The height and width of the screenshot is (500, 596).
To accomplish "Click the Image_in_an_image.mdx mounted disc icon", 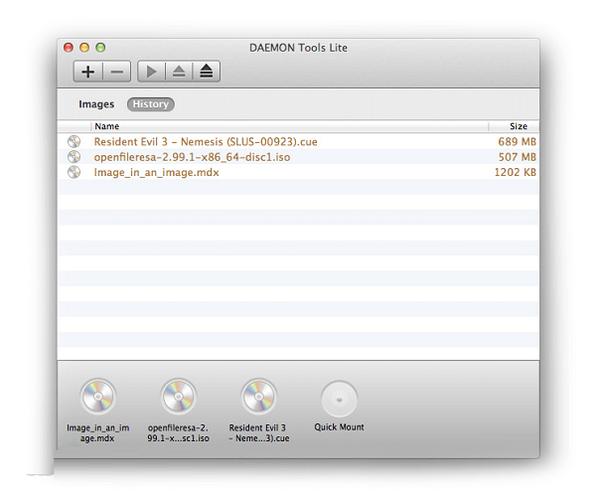I will (98, 396).
